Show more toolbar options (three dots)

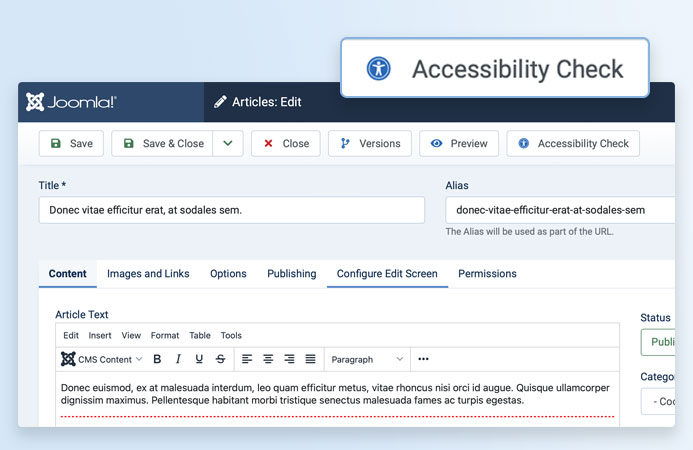pos(423,359)
